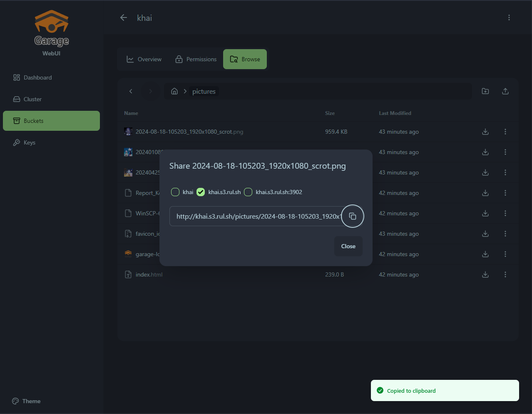Open more actions for first scrot.png row

[x=505, y=132]
